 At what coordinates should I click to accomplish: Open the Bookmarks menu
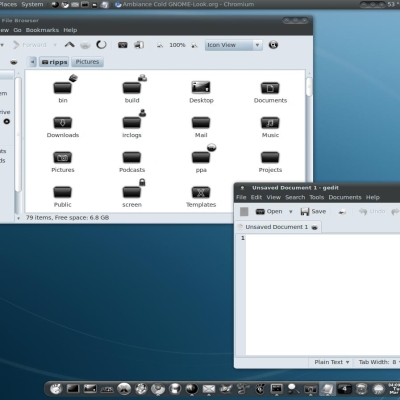pyautogui.click(x=42, y=30)
